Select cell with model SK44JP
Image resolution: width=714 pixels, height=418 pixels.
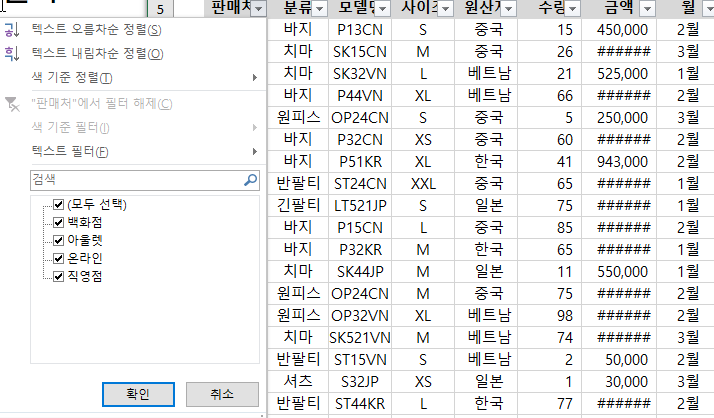pyautogui.click(x=360, y=272)
